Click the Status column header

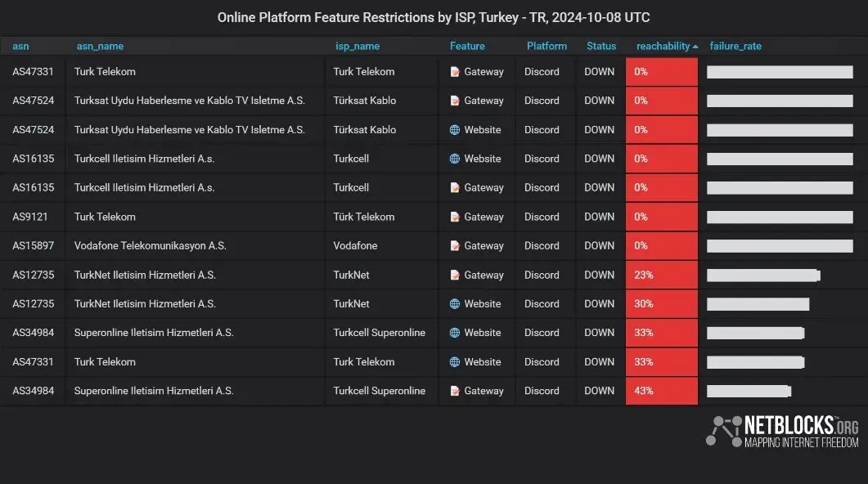tap(601, 47)
